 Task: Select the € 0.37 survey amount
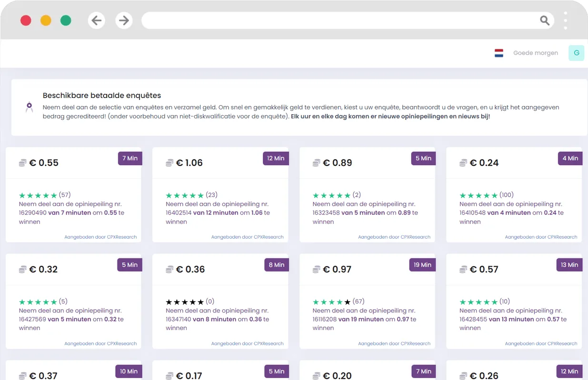43,375
